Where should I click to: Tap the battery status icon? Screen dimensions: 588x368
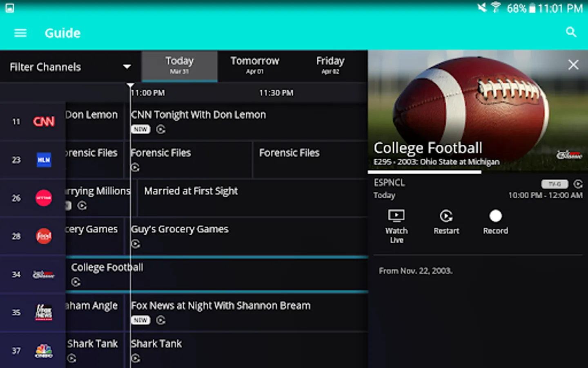(532, 8)
